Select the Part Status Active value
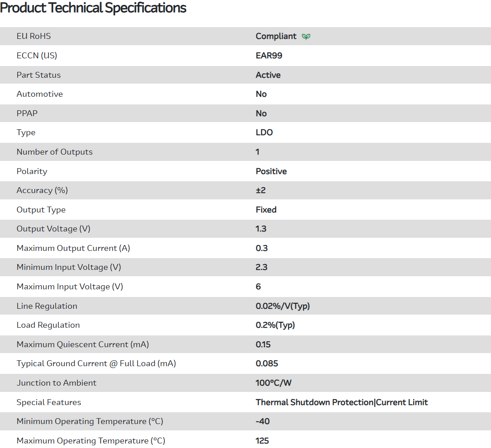491x448 pixels. [268, 75]
